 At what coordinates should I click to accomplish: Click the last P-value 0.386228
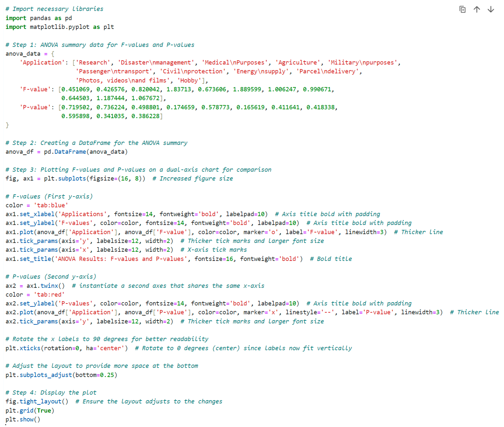[146, 116]
